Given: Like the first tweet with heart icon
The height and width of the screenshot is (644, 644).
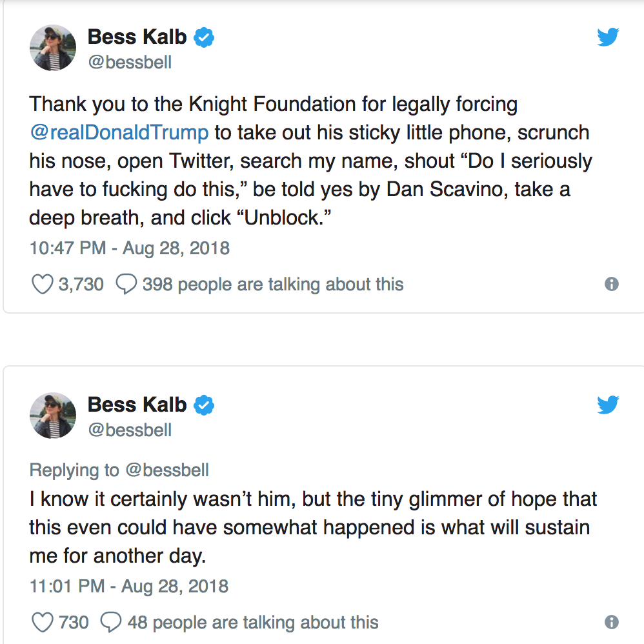Looking at the screenshot, I should tap(43, 285).
